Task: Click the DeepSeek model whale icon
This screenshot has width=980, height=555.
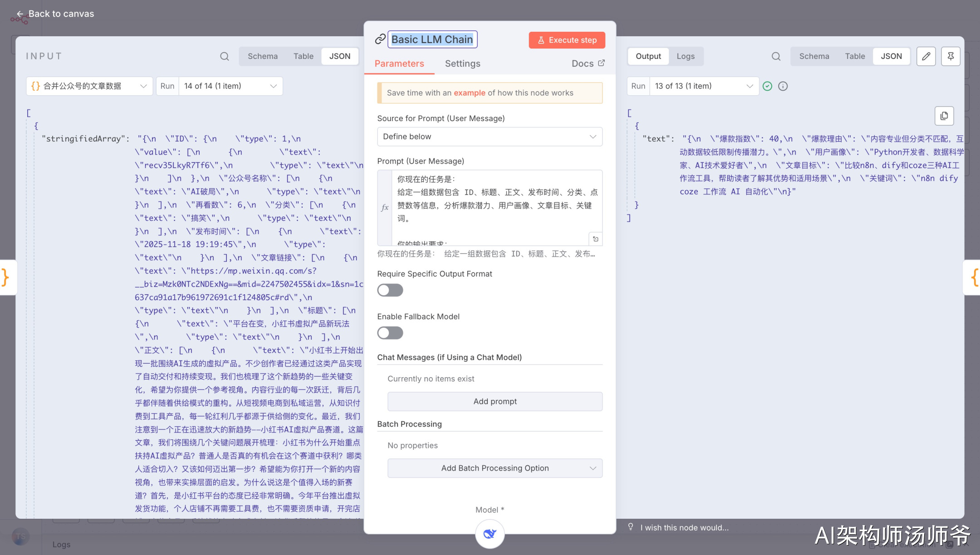Action: click(x=490, y=534)
